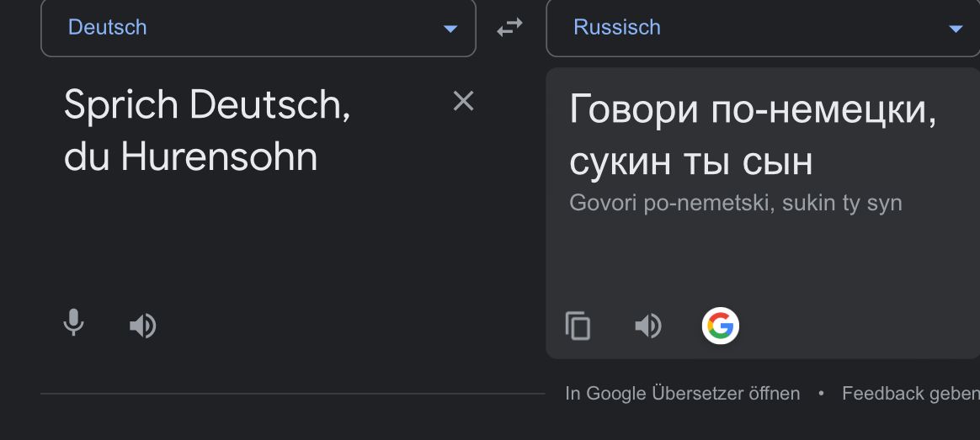980x440 pixels.
Task: Click the 'Feedback geben' link
Action: (910, 393)
